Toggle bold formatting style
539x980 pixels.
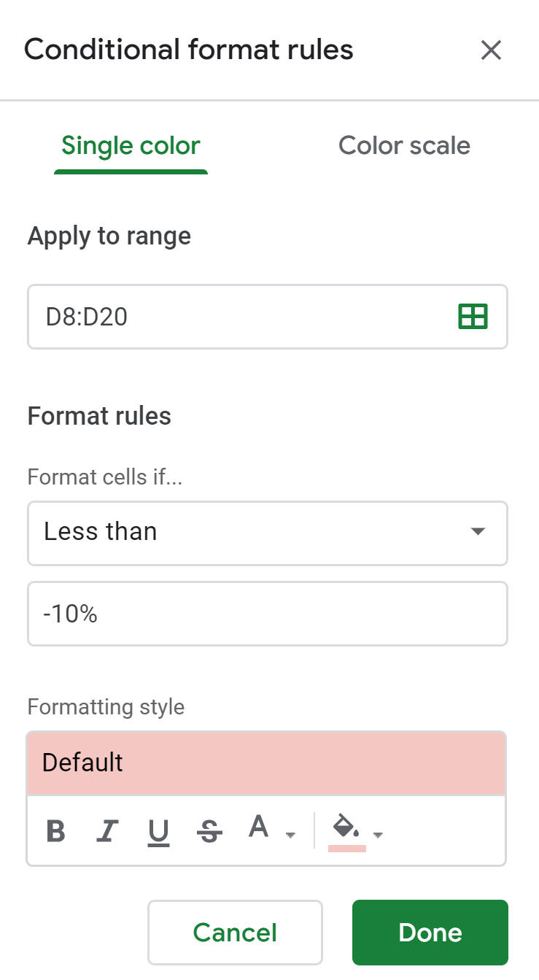point(55,831)
